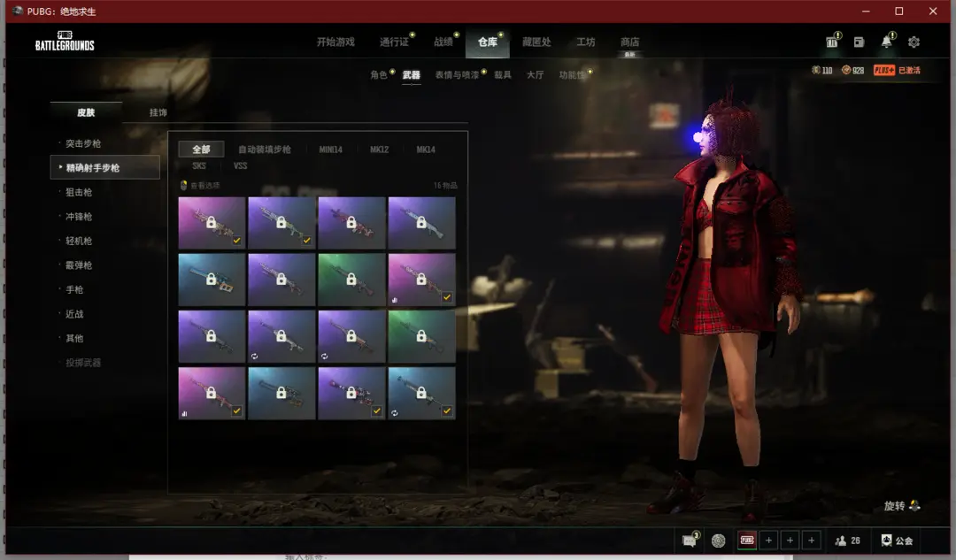Image resolution: width=956 pixels, height=560 pixels.
Task: Switch to the 载具 sub-tab
Action: (503, 75)
